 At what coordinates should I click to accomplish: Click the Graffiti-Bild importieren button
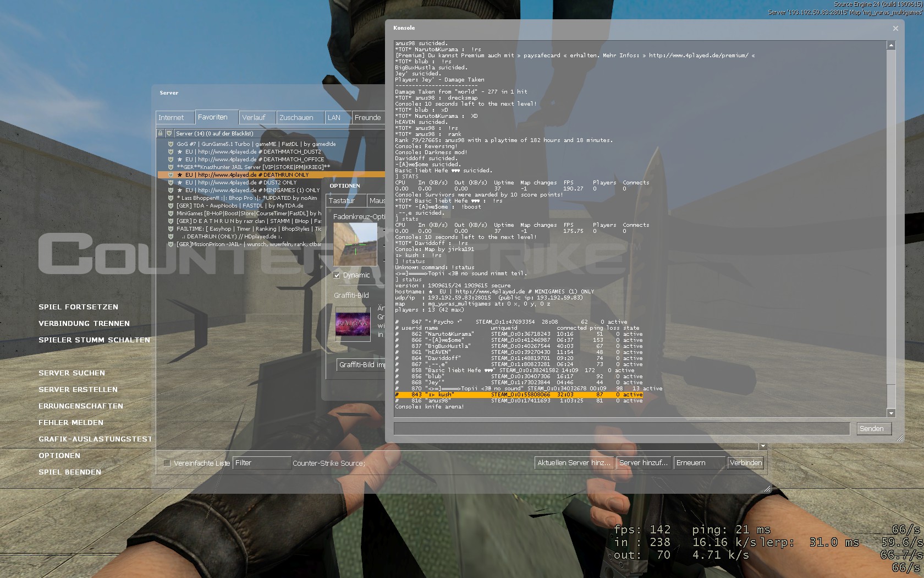pos(361,364)
